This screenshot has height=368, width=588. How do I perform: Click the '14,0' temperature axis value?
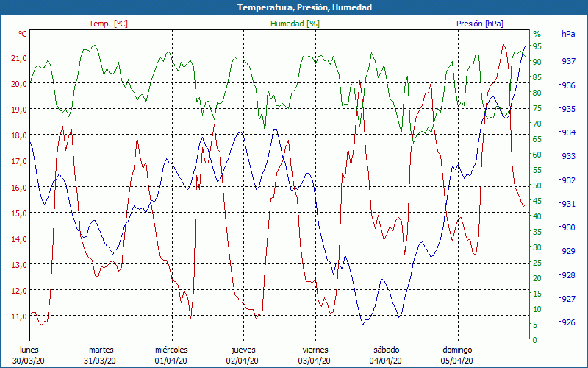point(19,238)
